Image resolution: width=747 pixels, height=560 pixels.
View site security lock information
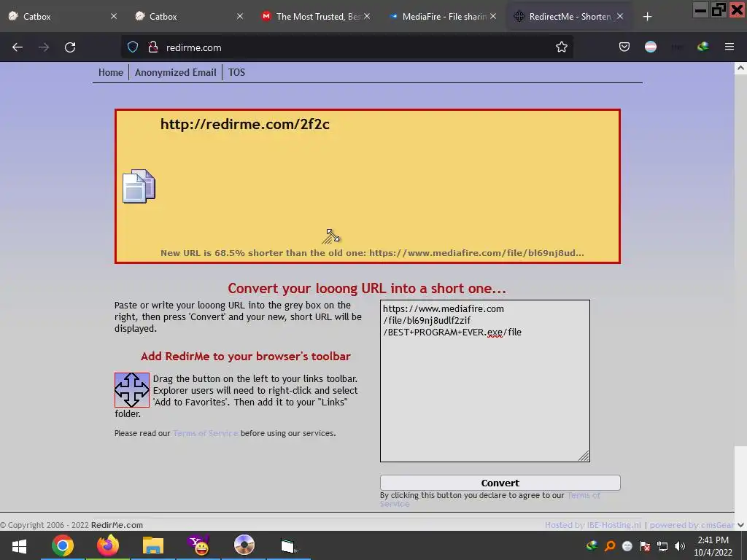(x=153, y=47)
